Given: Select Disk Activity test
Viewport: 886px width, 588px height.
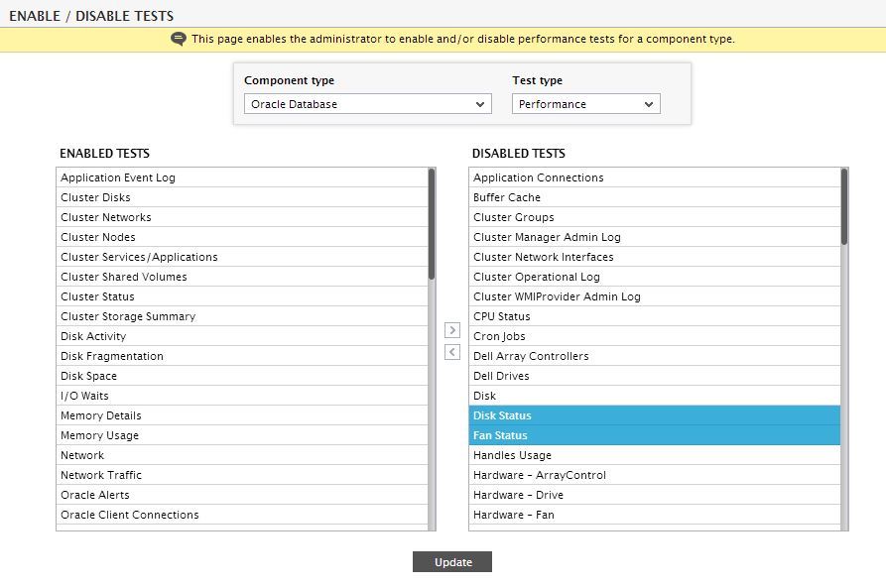Looking at the screenshot, I should [x=242, y=336].
